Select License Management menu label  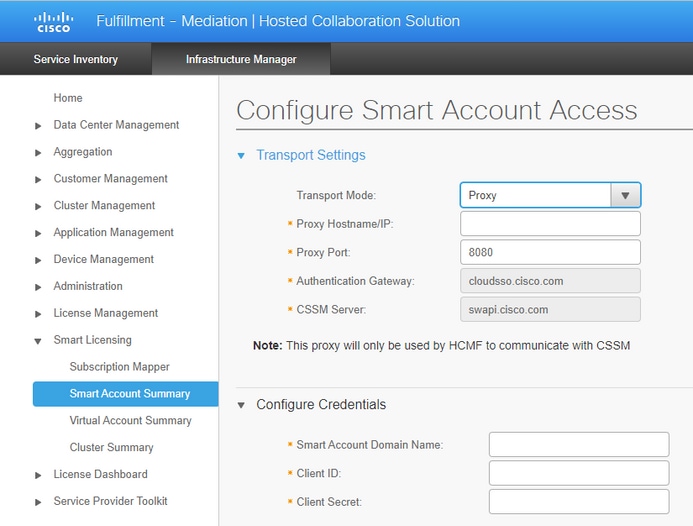point(106,313)
